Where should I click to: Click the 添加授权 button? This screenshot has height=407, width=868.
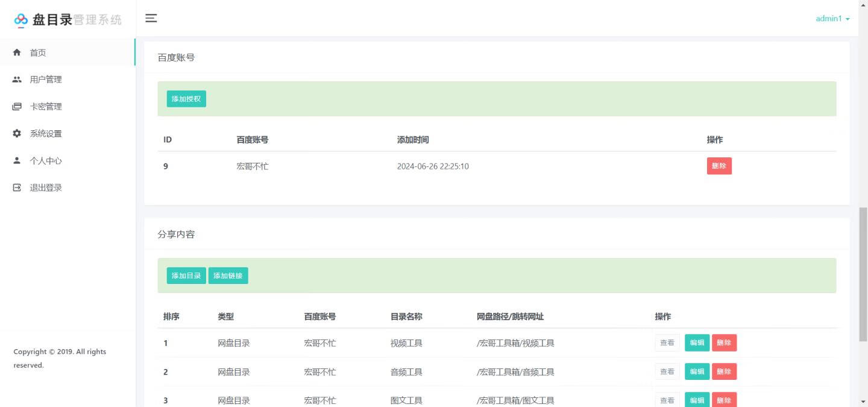point(186,98)
